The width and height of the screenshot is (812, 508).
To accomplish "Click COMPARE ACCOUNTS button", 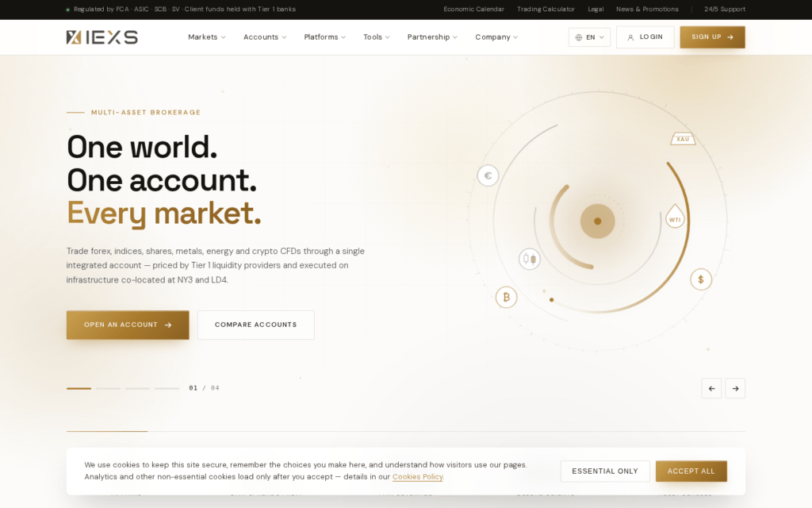I will (x=256, y=325).
